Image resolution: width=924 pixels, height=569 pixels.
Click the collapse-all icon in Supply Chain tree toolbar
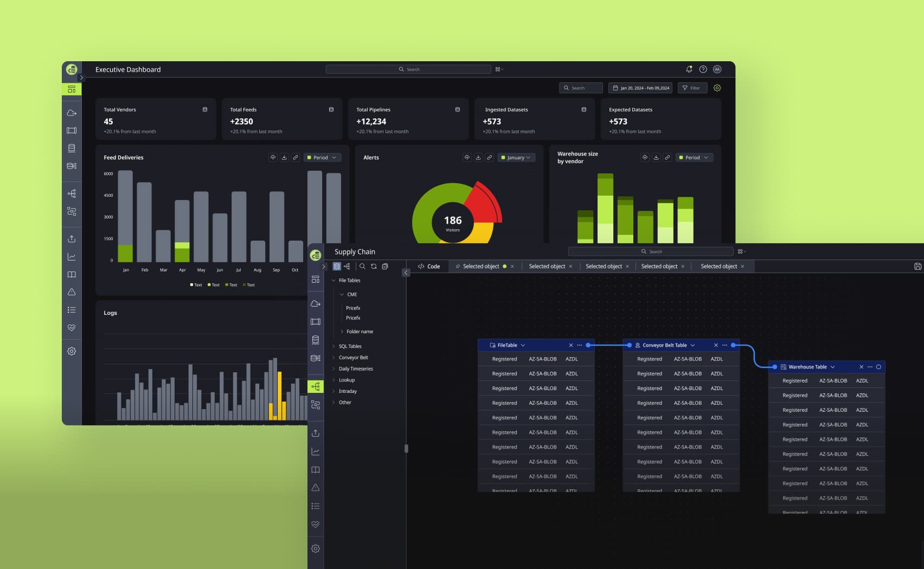[385, 267]
